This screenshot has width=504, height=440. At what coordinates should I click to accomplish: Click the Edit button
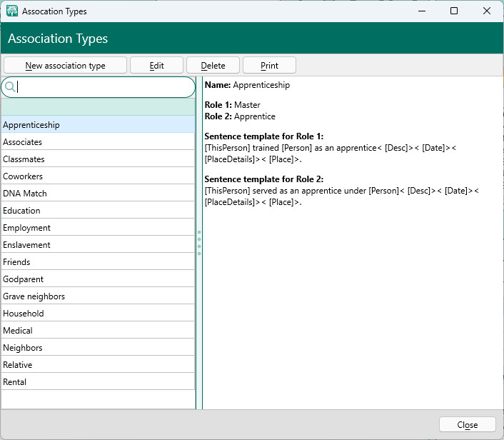click(x=156, y=66)
